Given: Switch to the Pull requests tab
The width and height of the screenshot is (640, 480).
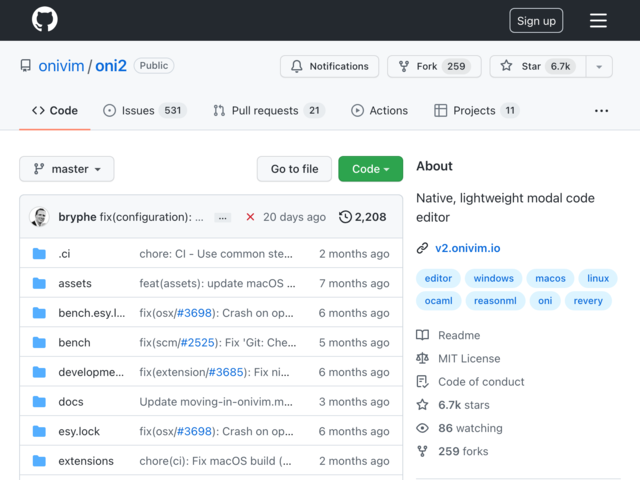Looking at the screenshot, I should coord(269,111).
